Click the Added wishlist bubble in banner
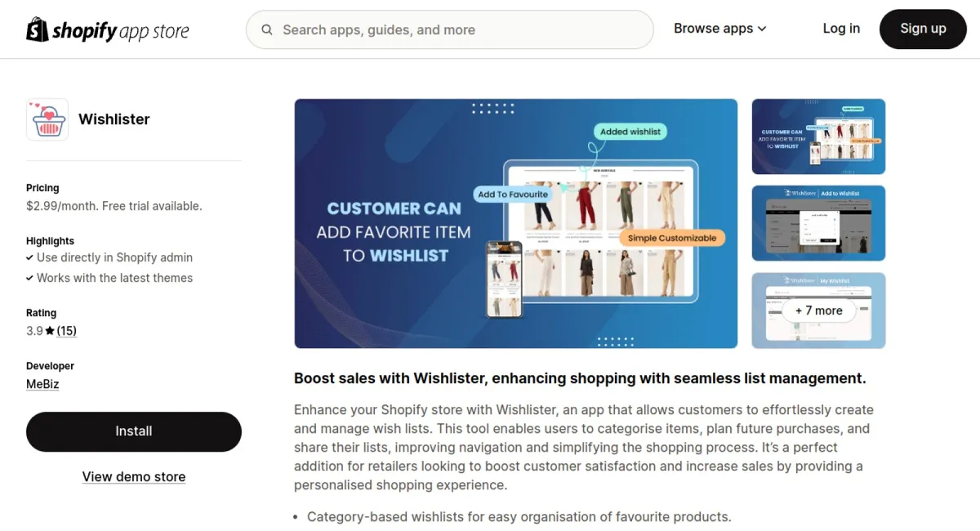Viewport: 980px width, 531px height. coord(630,132)
